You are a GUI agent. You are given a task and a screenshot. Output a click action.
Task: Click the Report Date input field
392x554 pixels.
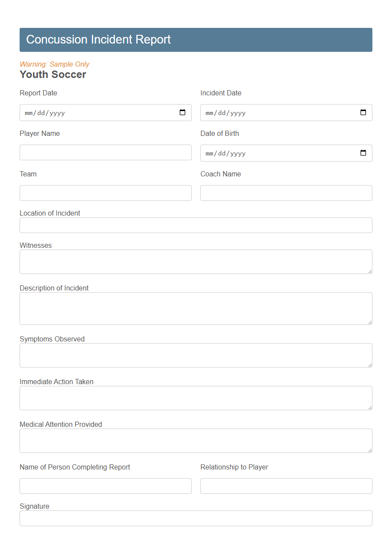coord(87,112)
